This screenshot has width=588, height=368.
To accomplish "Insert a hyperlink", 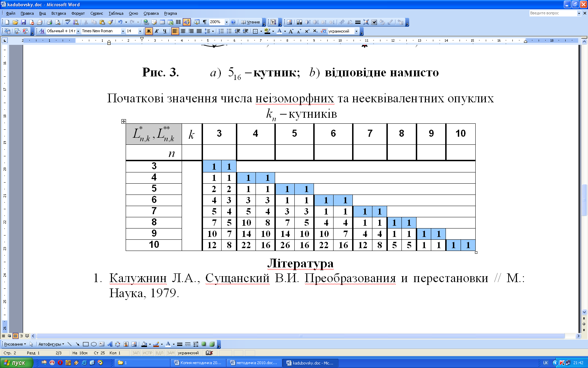I will 146,22.
